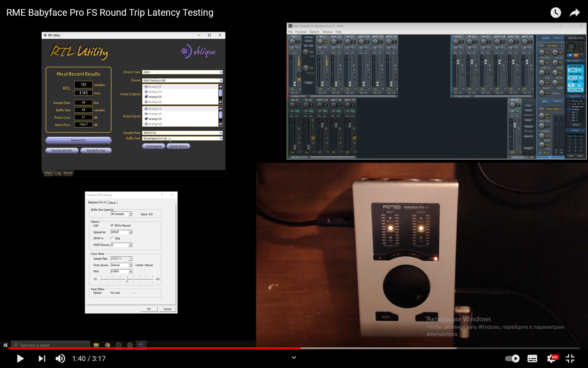Click Next Sample Rate button
The image size is (588, 368).
[62, 150]
